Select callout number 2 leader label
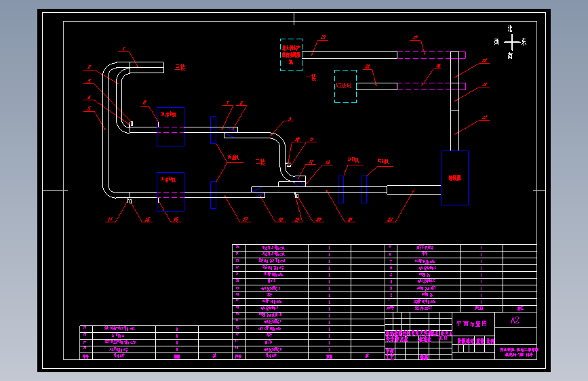This screenshot has height=381, width=588. (x=89, y=68)
